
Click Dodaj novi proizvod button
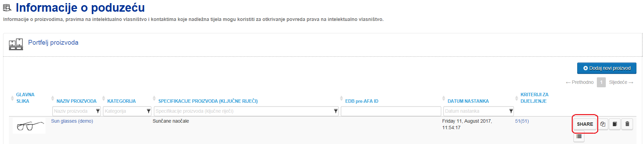pos(607,68)
